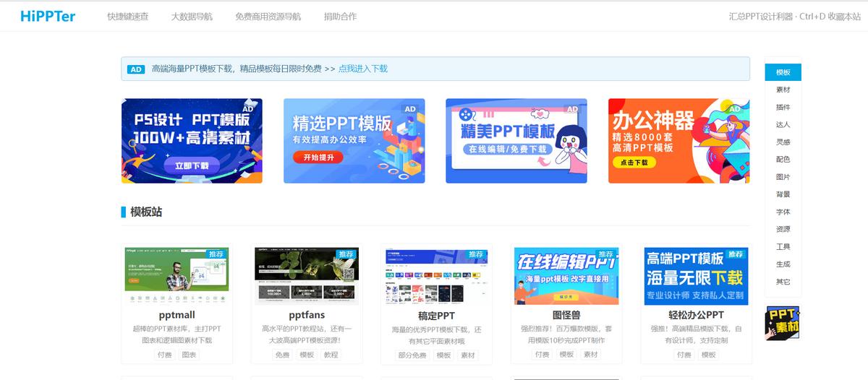The width and height of the screenshot is (868, 380).
Task: Open the 图怪兽 card image
Action: [x=566, y=276]
